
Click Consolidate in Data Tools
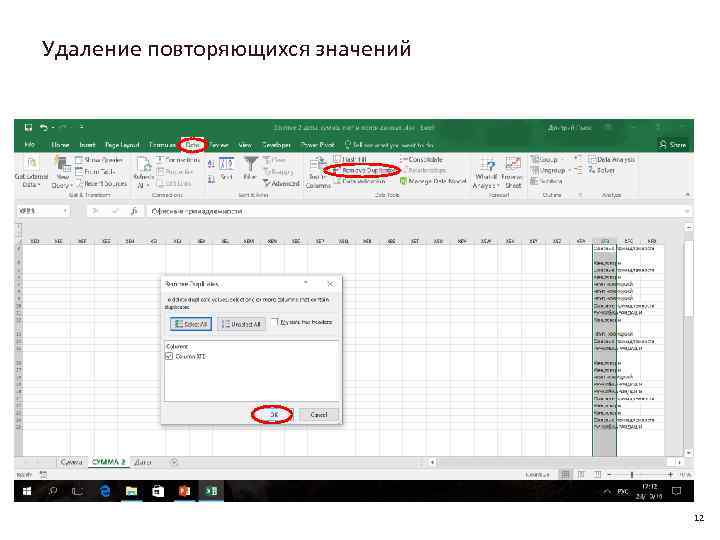(x=421, y=159)
